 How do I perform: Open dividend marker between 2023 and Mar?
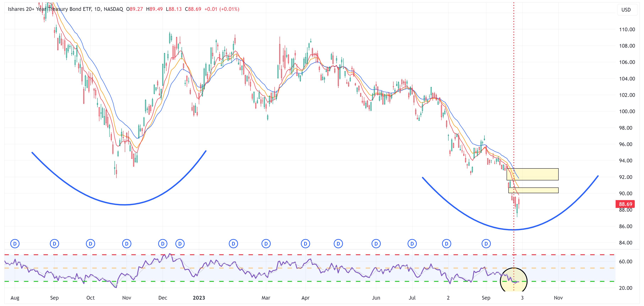233,243
